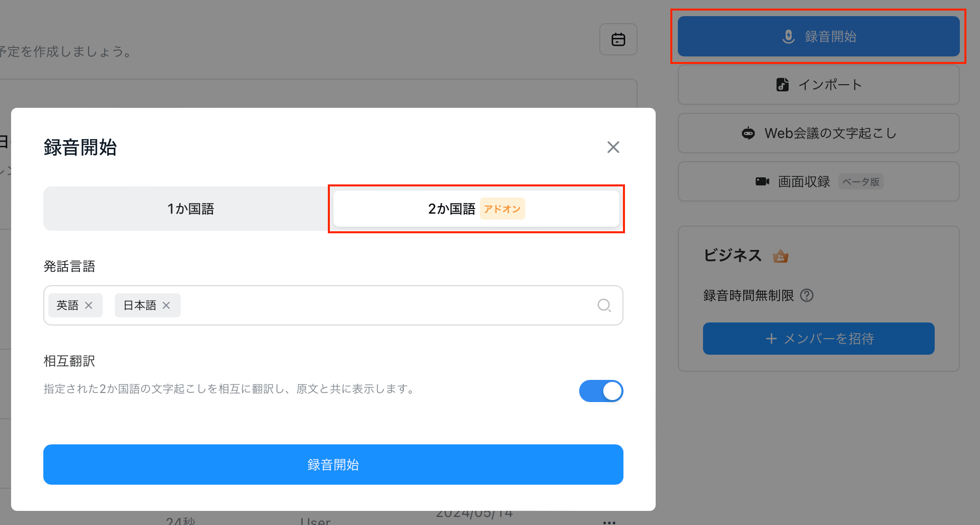Image resolution: width=980 pixels, height=525 pixels.
Task: Click the screen recording camera icon
Action: 762,181
